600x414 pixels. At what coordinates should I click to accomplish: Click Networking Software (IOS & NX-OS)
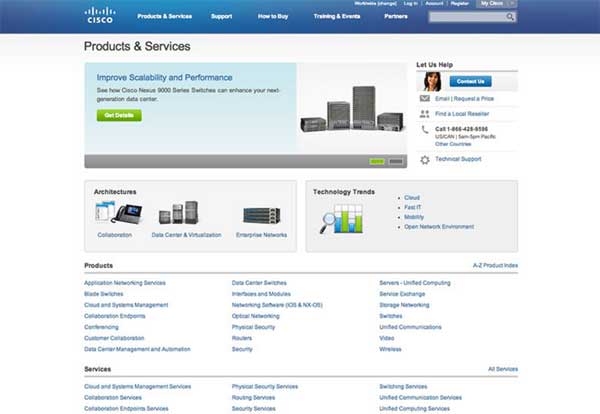click(277, 305)
